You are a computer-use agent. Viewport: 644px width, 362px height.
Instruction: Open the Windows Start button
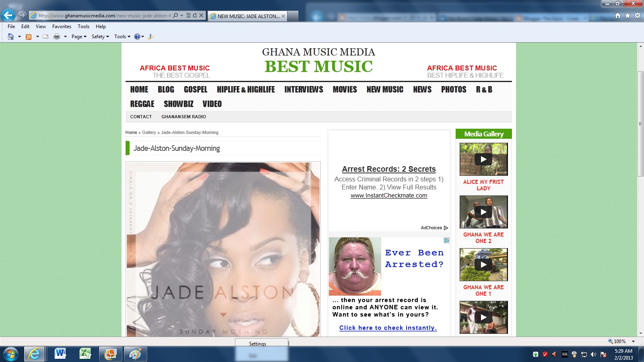(x=11, y=354)
